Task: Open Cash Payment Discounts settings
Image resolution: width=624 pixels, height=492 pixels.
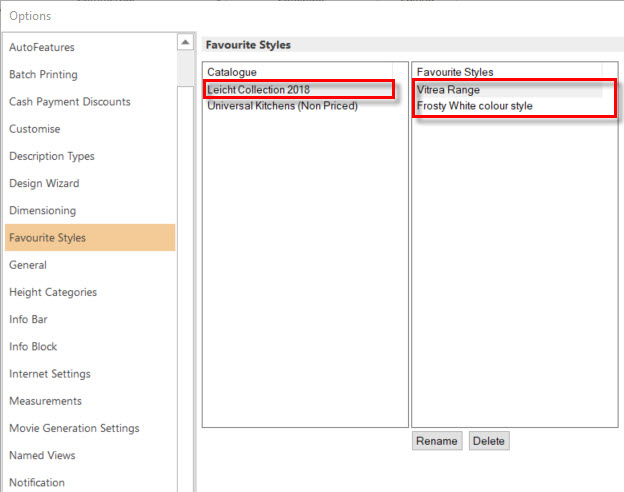Action: pyautogui.click(x=90, y=102)
